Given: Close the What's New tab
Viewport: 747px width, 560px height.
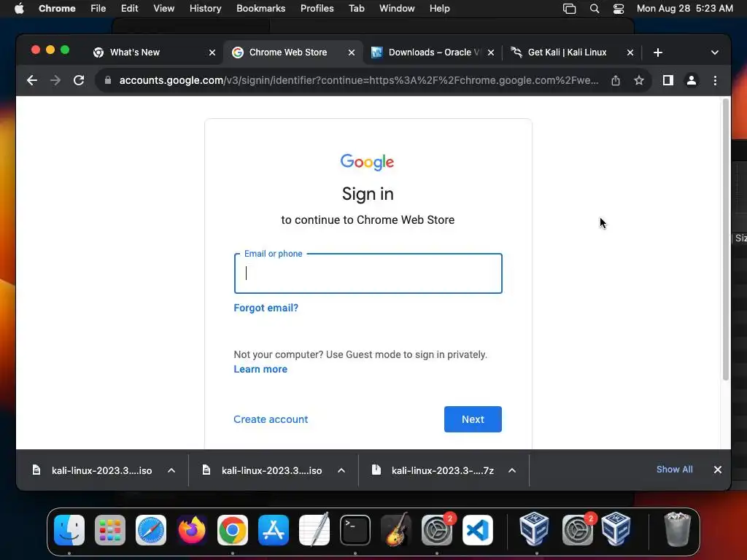Looking at the screenshot, I should (x=212, y=52).
